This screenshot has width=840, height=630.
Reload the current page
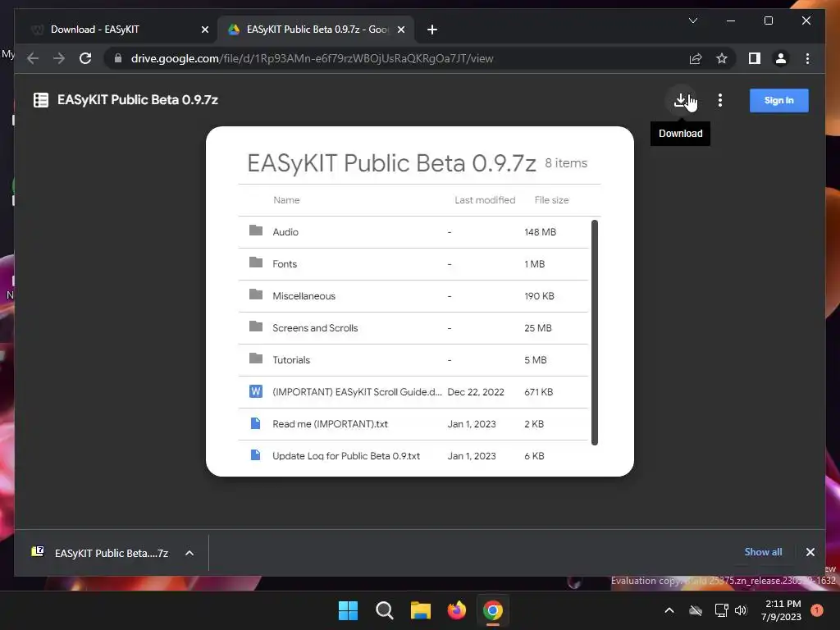click(85, 58)
